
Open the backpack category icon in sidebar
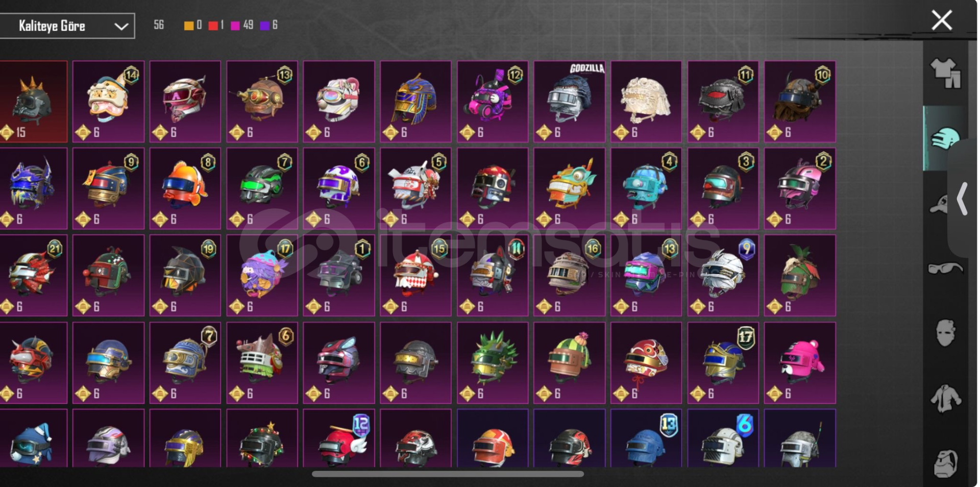coord(945,463)
